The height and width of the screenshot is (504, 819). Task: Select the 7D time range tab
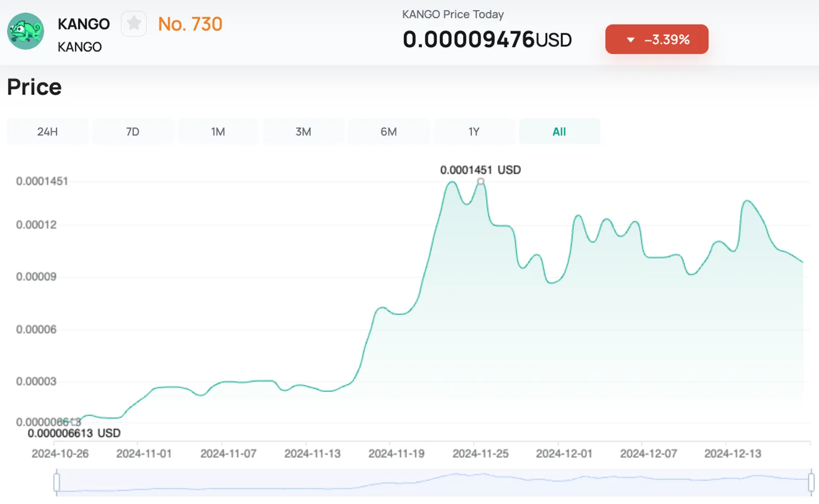pyautogui.click(x=133, y=132)
